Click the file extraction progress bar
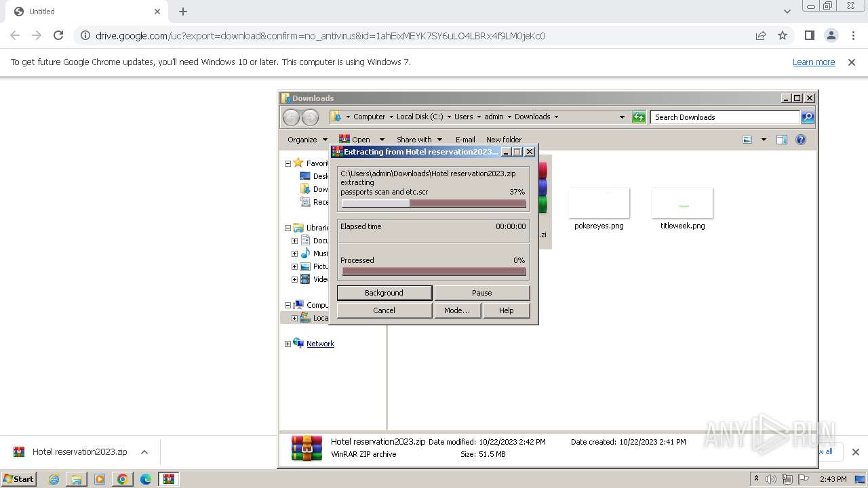868x488 pixels. [433, 203]
